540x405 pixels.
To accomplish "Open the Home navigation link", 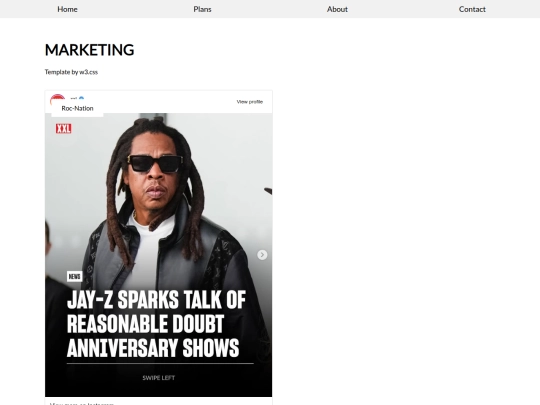I will pos(68,9).
